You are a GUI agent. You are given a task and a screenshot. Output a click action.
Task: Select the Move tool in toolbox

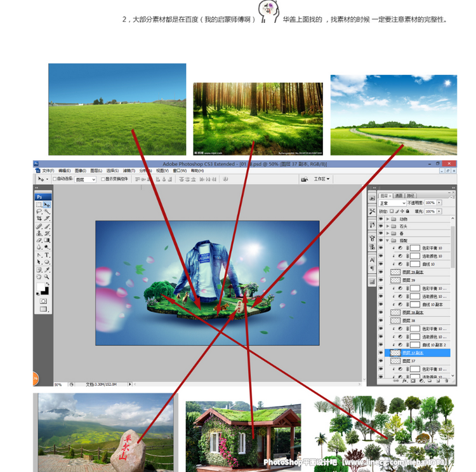pos(47,205)
